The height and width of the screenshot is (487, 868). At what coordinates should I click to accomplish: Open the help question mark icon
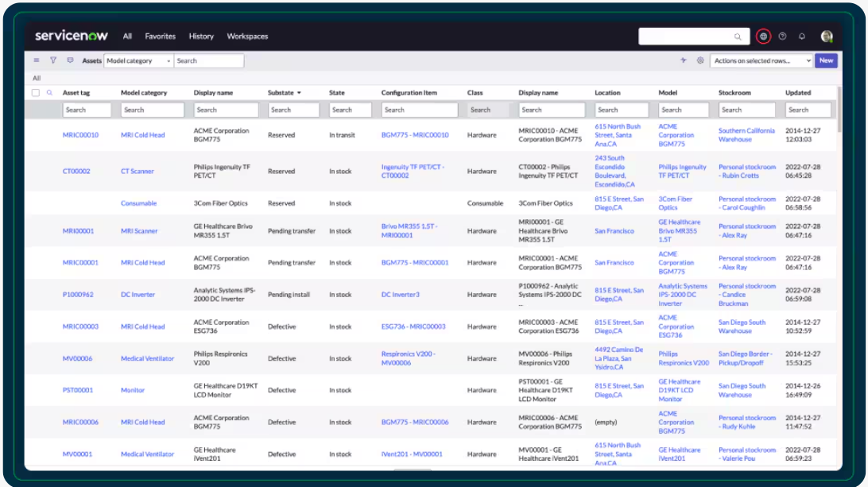pos(782,37)
